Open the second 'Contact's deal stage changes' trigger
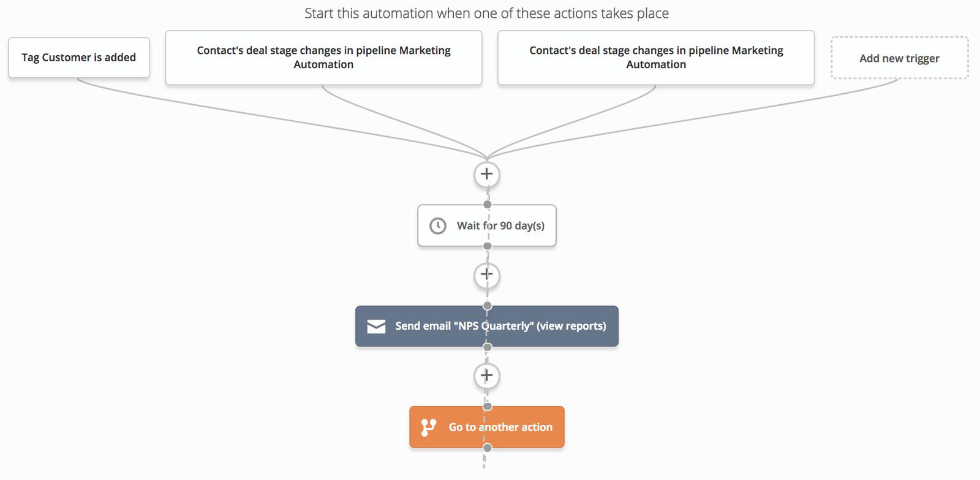This screenshot has width=980, height=480. [x=655, y=58]
